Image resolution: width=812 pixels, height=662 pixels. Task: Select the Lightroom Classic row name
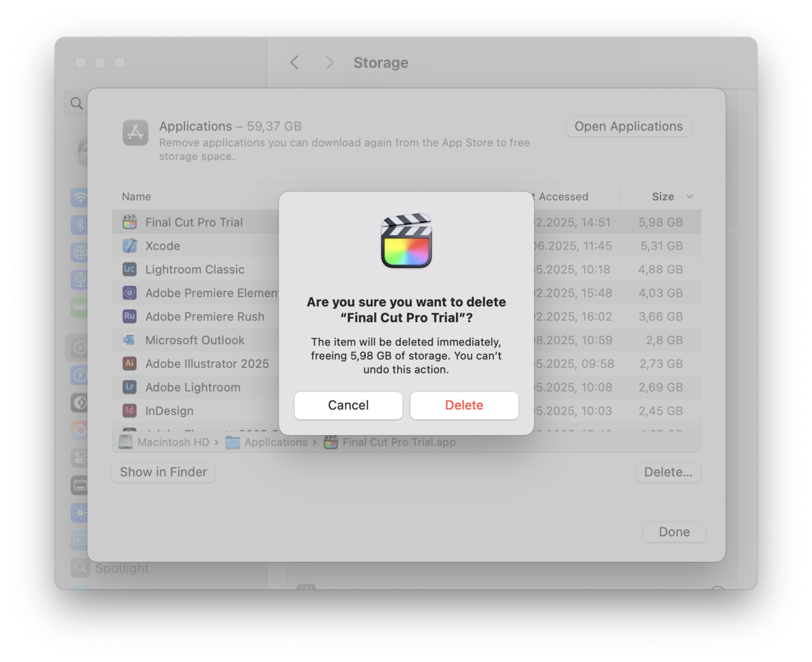(x=195, y=269)
